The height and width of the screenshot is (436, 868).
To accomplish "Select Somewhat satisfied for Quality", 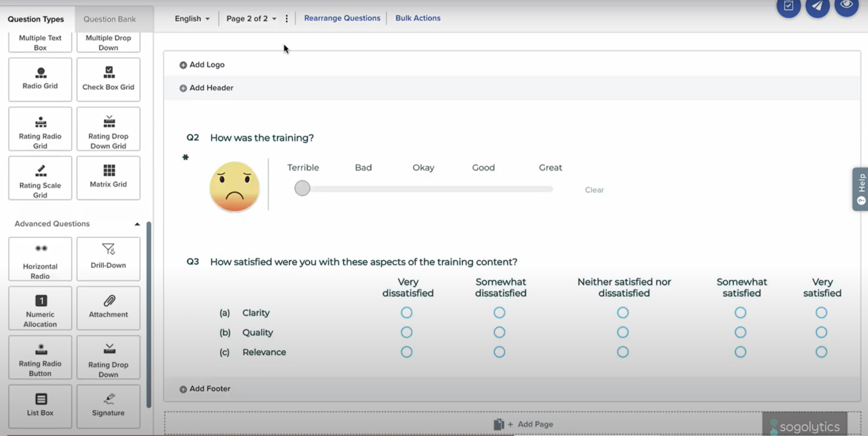I will [x=741, y=332].
